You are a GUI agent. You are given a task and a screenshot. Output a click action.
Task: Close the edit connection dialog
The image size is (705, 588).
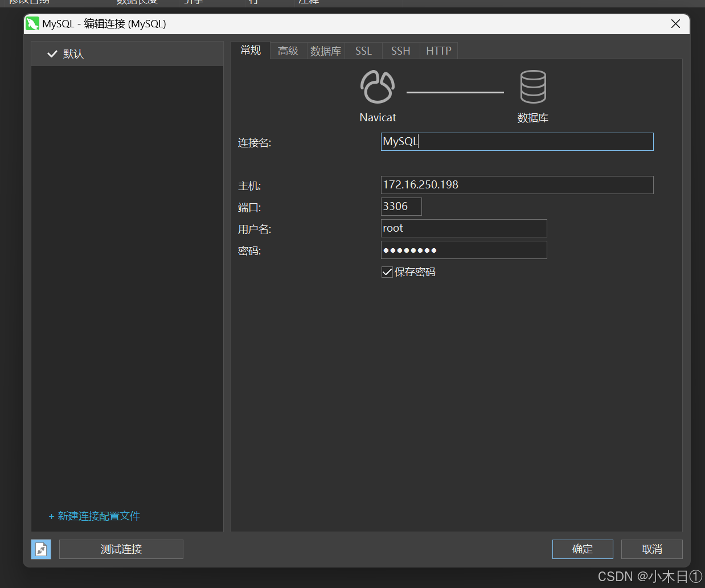pyautogui.click(x=675, y=24)
